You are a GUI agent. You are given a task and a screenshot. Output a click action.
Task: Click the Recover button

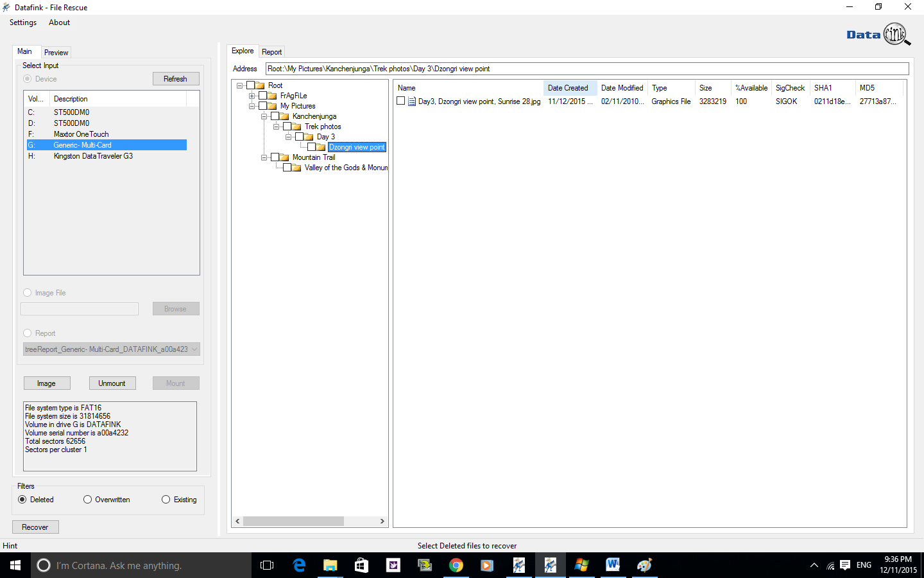point(35,527)
